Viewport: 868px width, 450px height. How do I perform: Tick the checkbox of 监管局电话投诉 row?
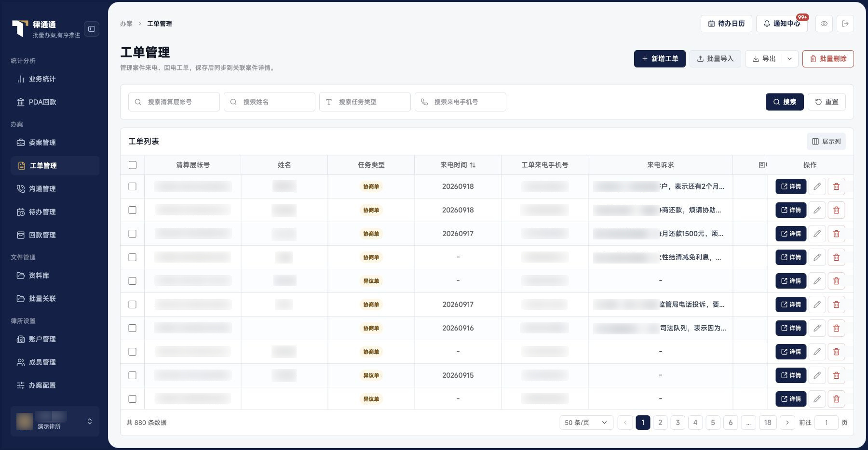tap(133, 304)
